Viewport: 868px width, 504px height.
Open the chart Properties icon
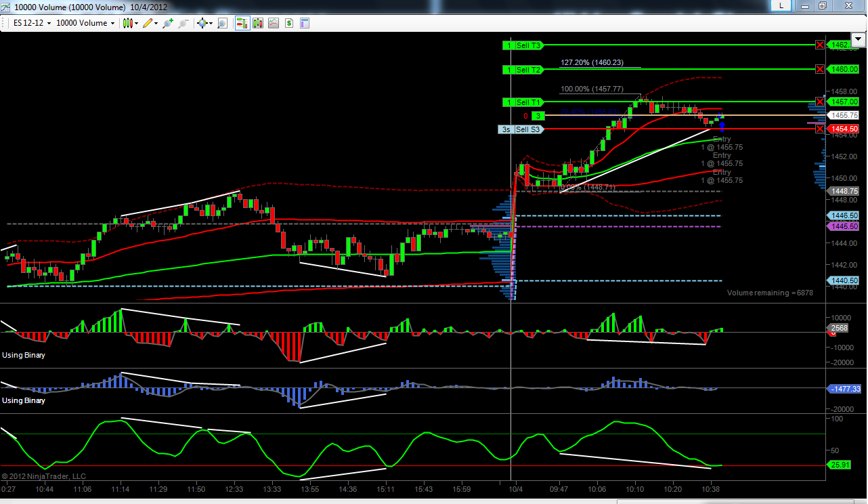(304, 23)
